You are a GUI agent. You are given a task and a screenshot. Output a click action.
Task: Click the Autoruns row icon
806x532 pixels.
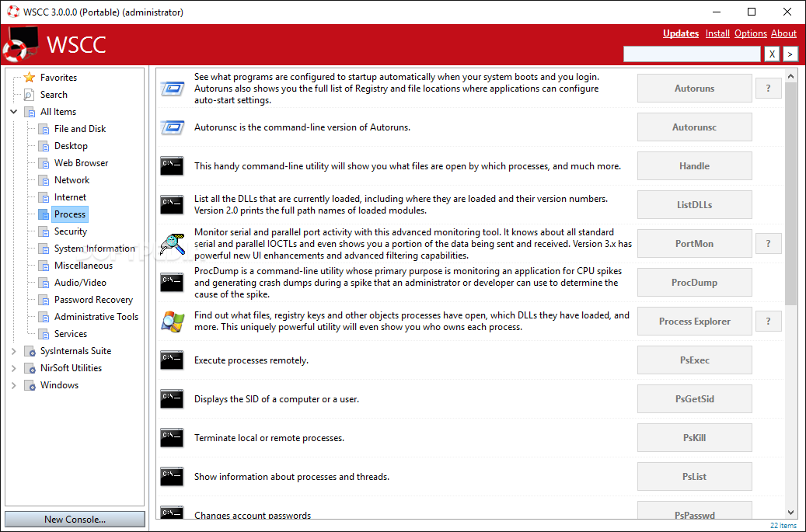[173, 89]
